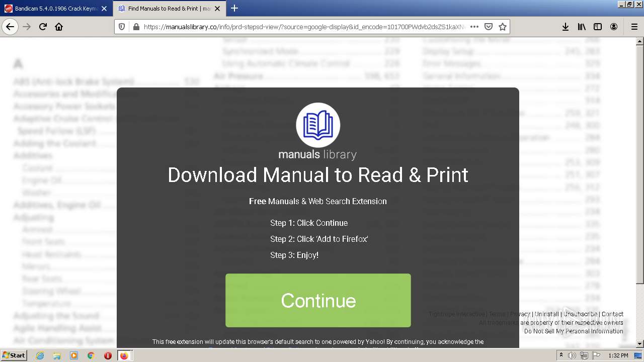This screenshot has height=362, width=644.
Task: Open a new browser tab
Action: 234,8
